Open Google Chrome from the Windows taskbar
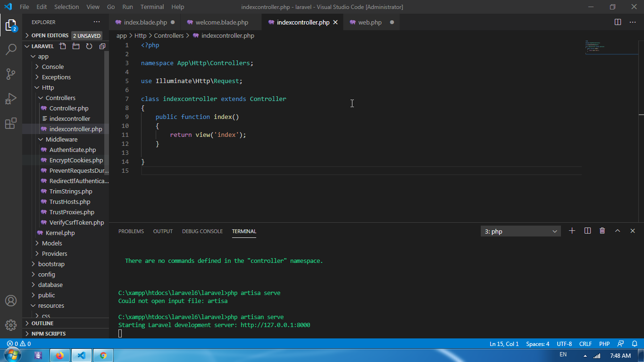Viewport: 644px width, 362px height. click(103, 355)
